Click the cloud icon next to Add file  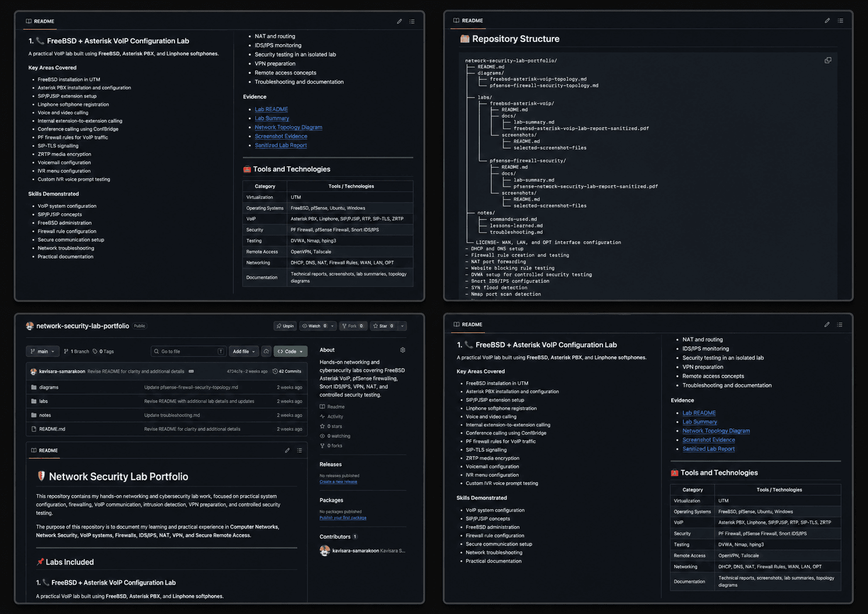[x=266, y=352]
